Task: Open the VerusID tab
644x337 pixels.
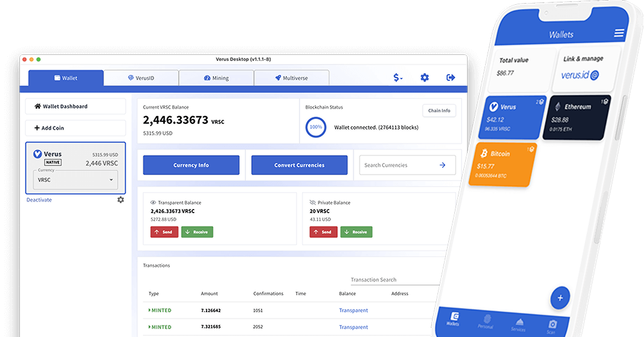Action: [141, 78]
